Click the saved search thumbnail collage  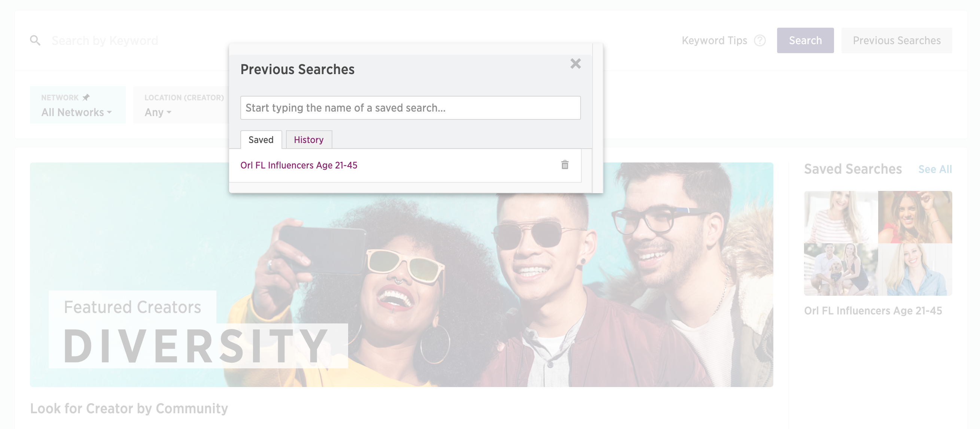point(878,243)
